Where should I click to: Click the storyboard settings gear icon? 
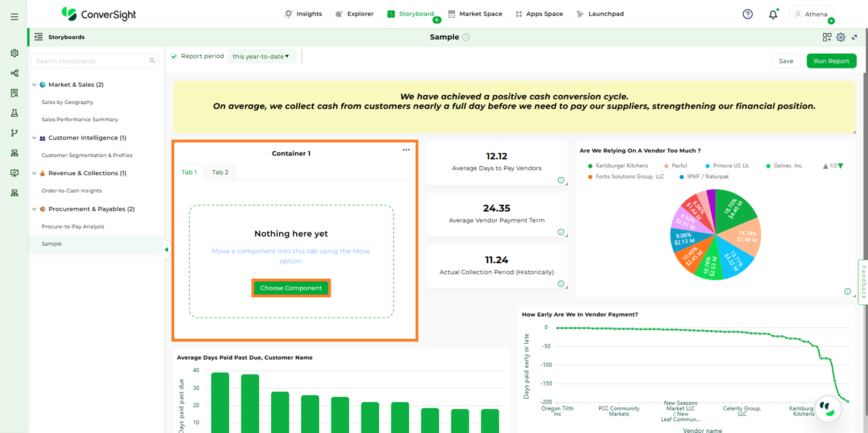point(841,37)
